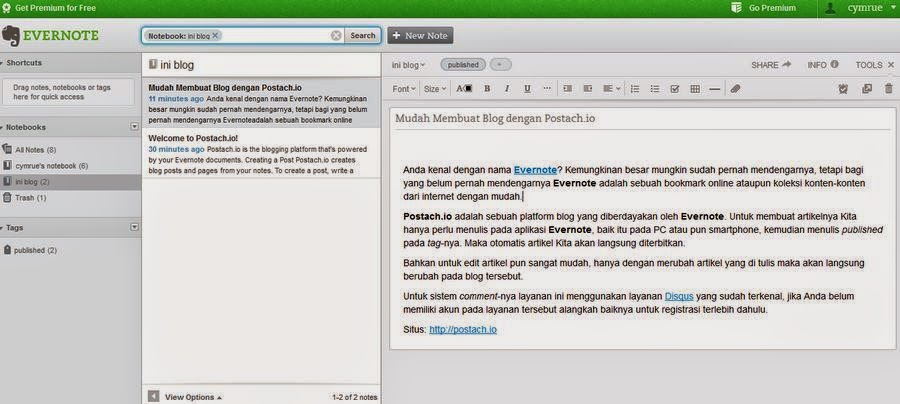This screenshot has width=900, height=404.
Task: Click the outdent (decrease) icon
Action: (588, 89)
